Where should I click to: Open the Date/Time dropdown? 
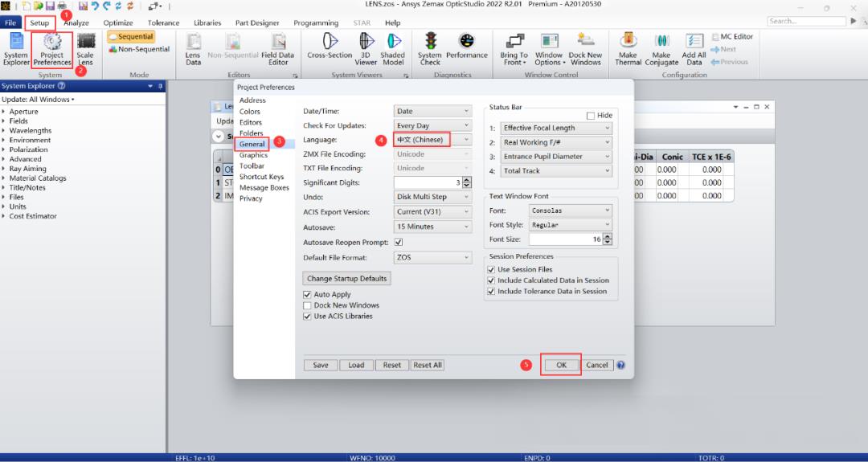pyautogui.click(x=433, y=111)
